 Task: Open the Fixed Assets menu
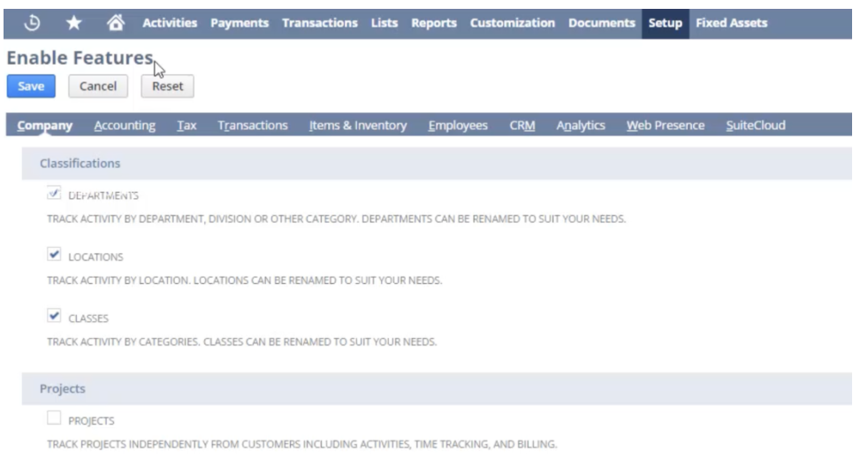click(x=731, y=23)
